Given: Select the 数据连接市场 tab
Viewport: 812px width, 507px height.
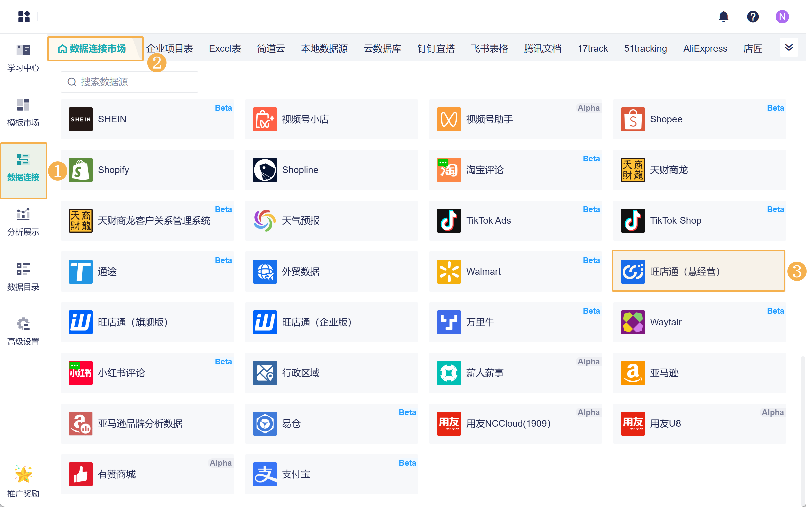Looking at the screenshot, I should coord(95,49).
